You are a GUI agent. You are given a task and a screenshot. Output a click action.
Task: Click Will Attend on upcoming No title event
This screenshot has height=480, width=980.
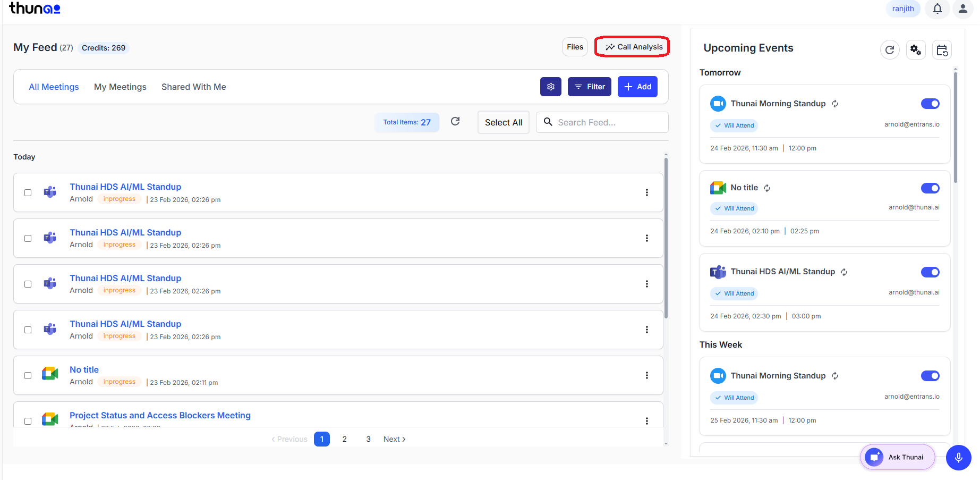point(734,208)
